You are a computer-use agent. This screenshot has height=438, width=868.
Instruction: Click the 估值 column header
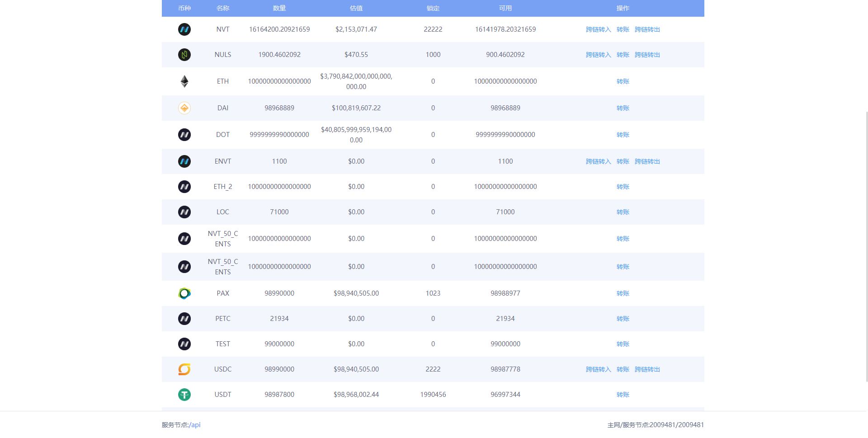pyautogui.click(x=356, y=8)
